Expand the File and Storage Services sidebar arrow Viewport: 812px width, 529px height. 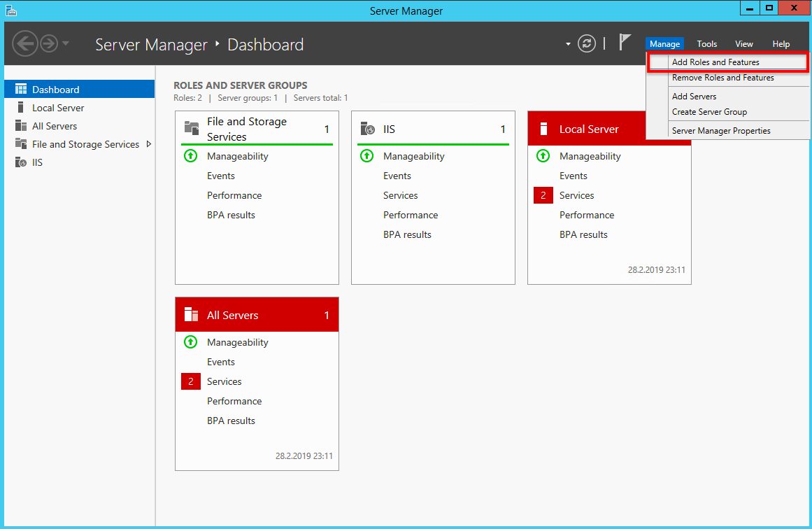click(149, 144)
